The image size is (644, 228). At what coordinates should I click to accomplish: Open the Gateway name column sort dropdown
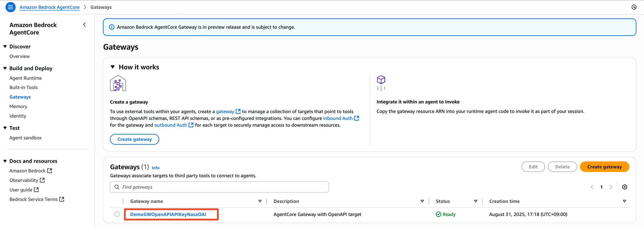pyautogui.click(x=260, y=201)
